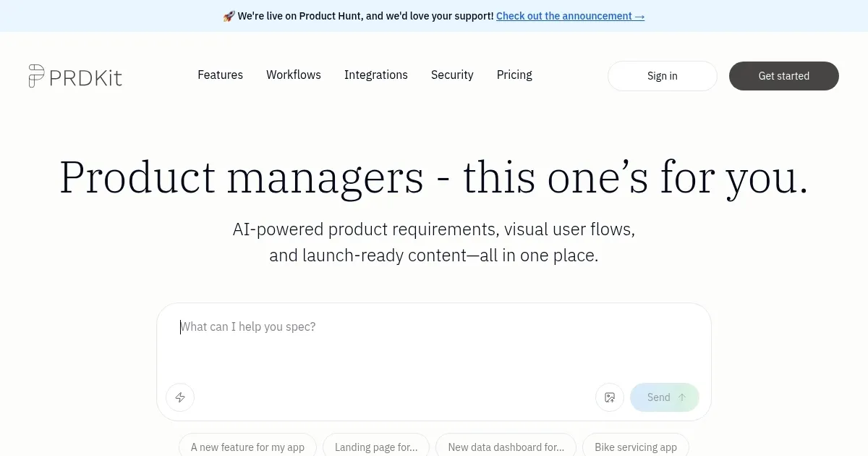Choose the 'A new feature for my app' suggestion
The width and height of the screenshot is (868, 456).
(x=247, y=447)
